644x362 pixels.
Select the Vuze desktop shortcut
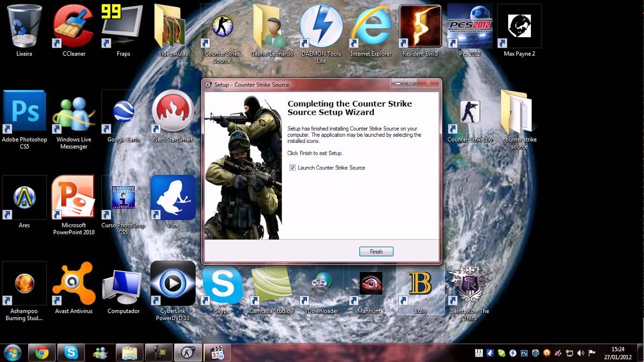(173, 202)
